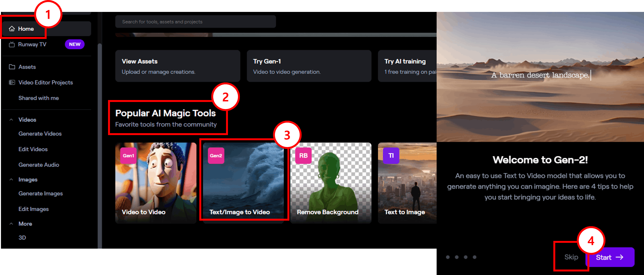Click the Runway TV icon
Image resolution: width=644 pixels, height=275 pixels.
point(12,44)
